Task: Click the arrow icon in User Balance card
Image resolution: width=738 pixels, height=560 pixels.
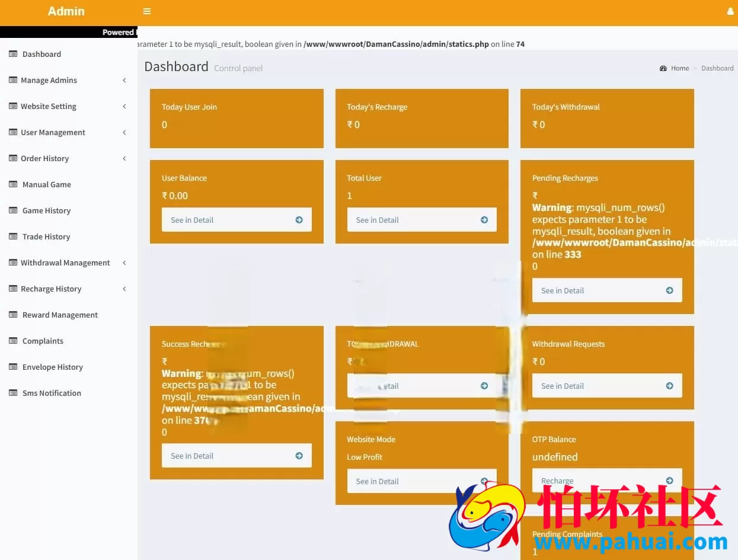Action: [299, 220]
